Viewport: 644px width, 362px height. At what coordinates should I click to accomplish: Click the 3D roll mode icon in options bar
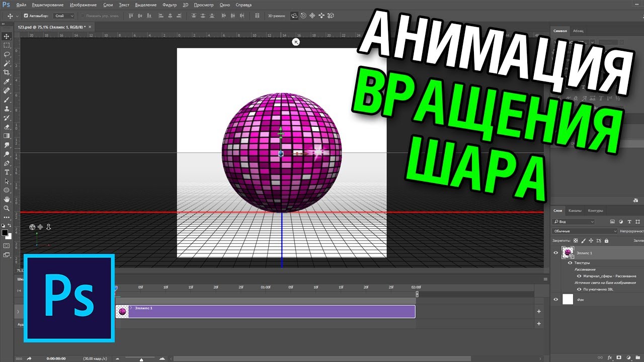point(303,16)
